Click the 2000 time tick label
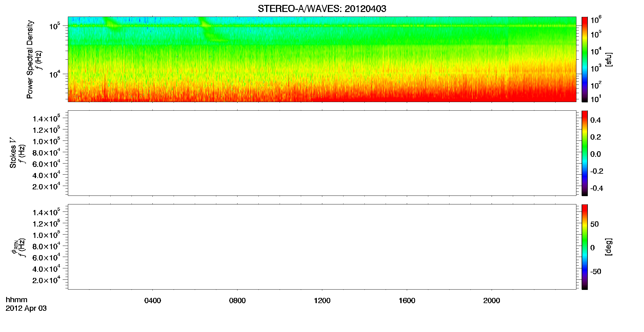 coord(492,301)
